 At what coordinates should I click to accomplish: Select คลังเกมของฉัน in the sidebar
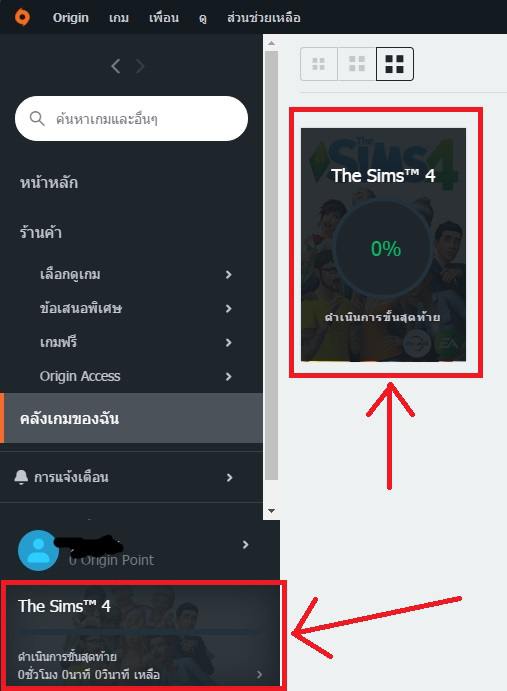coord(131,418)
